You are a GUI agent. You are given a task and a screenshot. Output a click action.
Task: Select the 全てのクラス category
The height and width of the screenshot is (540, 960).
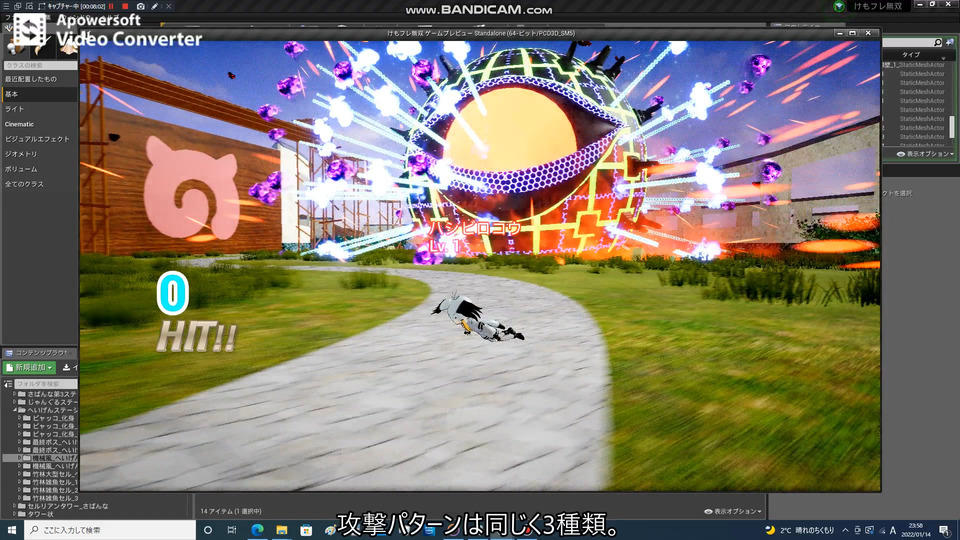(x=24, y=184)
